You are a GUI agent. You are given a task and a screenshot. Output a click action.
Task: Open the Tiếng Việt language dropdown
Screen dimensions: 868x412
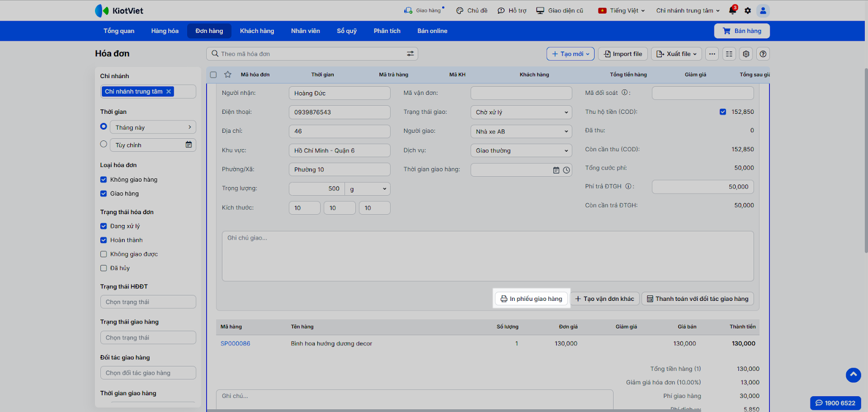tap(621, 10)
